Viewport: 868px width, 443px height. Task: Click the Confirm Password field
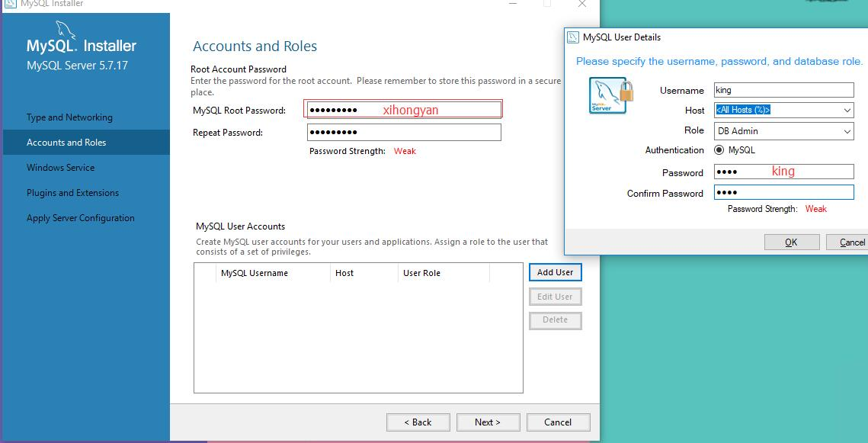pyautogui.click(x=784, y=193)
